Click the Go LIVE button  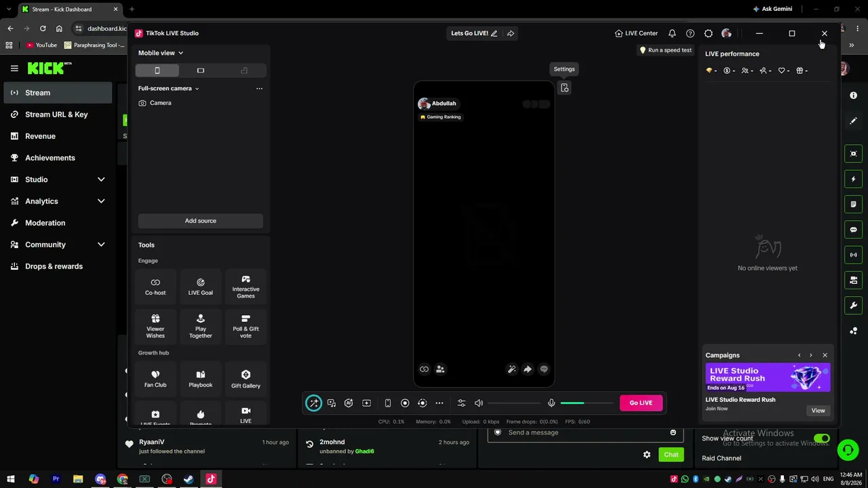[641, 403]
